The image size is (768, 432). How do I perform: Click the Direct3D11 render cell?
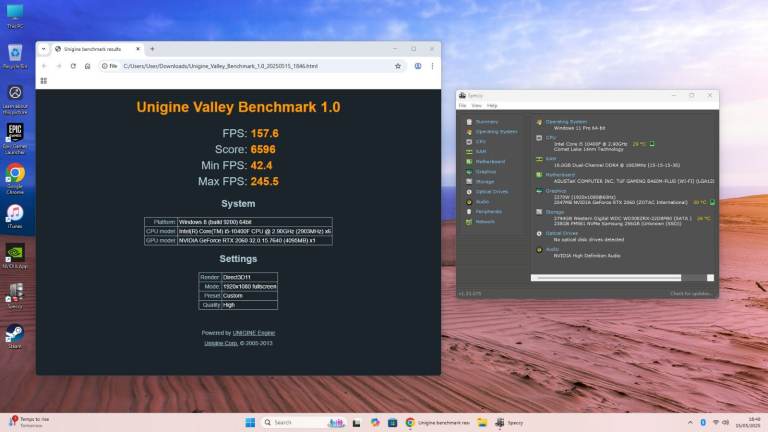point(249,277)
